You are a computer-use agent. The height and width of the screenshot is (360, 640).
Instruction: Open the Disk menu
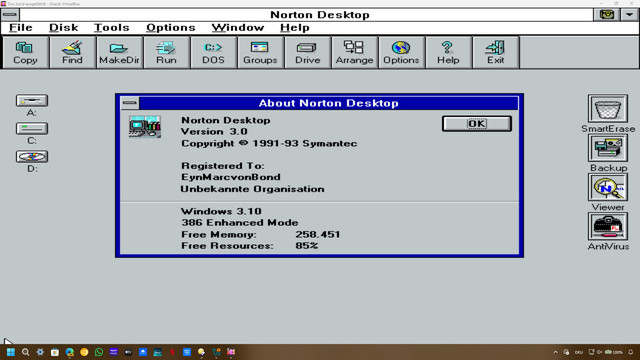click(64, 28)
